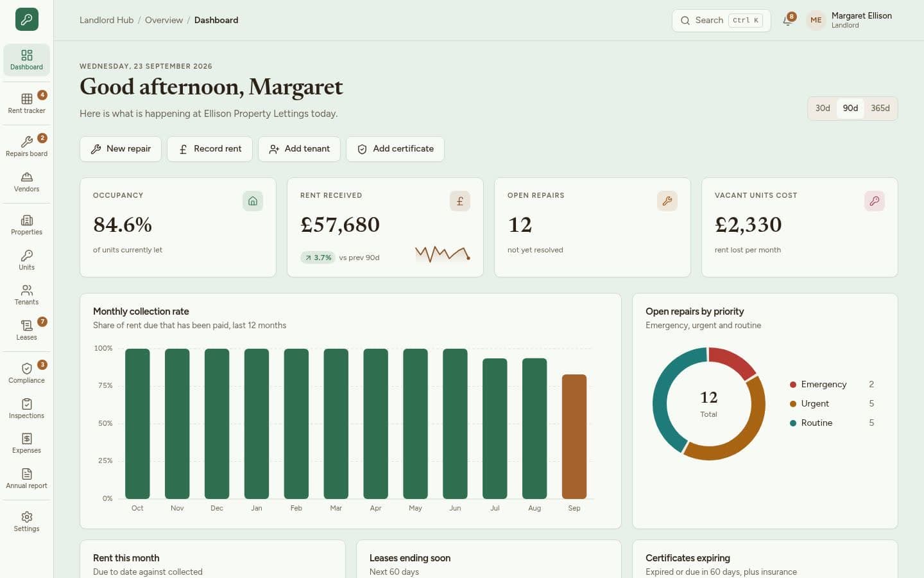Screen dimensions: 924x578
Task: Click the Routine legend entry
Action: (832, 423)
